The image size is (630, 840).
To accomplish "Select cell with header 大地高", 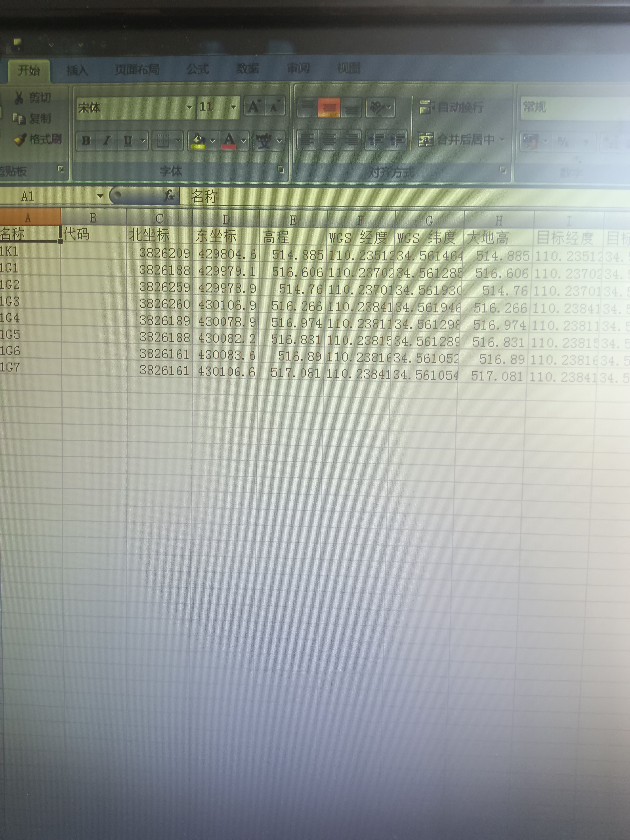I will (499, 239).
